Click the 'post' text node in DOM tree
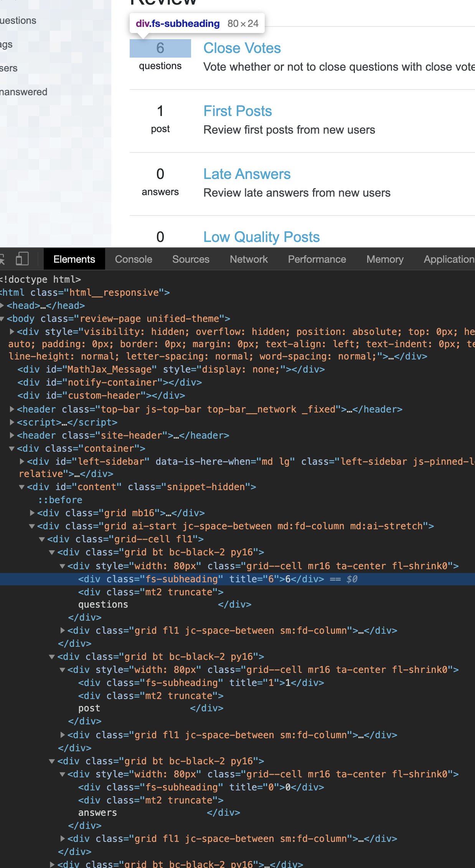This screenshot has width=475, height=868. click(89, 708)
